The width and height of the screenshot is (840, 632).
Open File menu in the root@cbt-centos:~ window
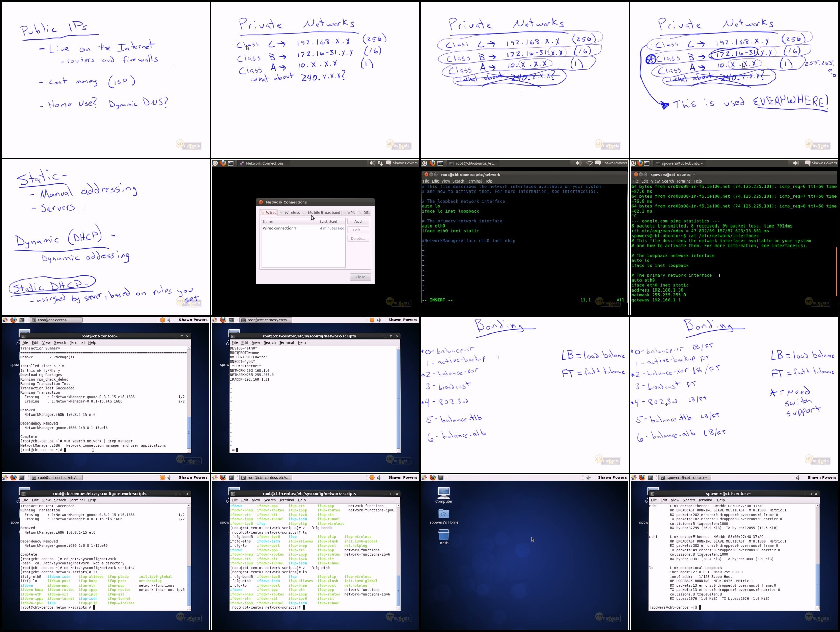[x=25, y=343]
